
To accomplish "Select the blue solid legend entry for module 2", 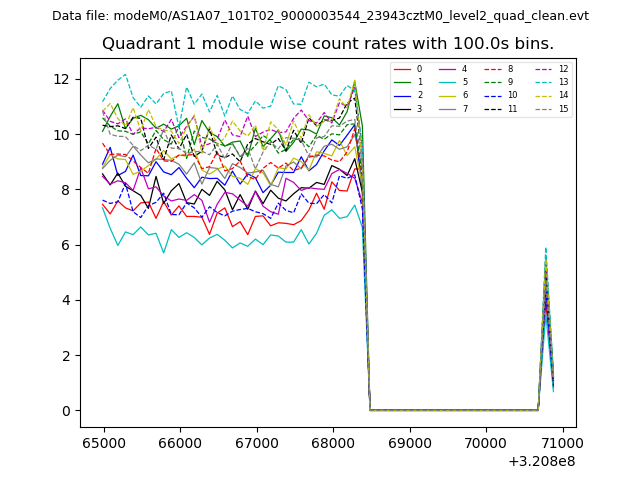I will (x=404, y=95).
